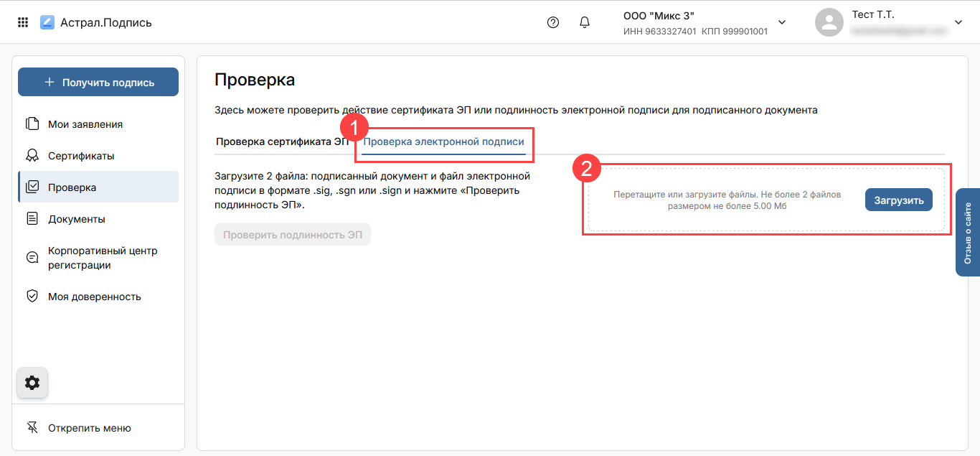The width and height of the screenshot is (980, 456).
Task: Expand the user profile Тест Т.Т. chevron
Action: tap(958, 22)
